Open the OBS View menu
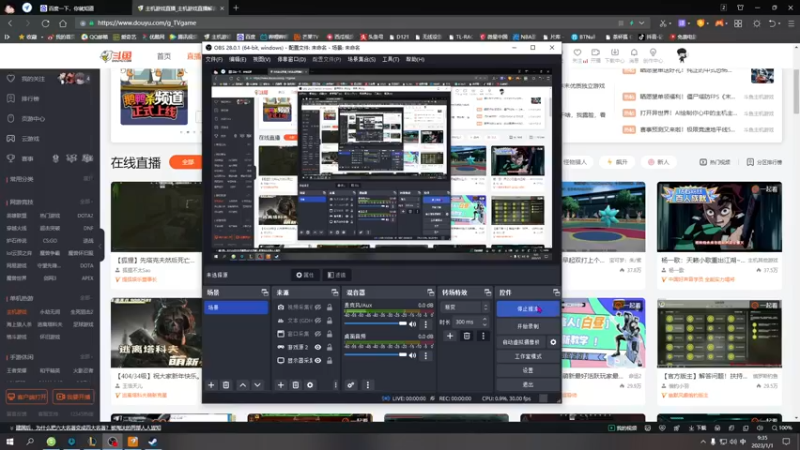The height and width of the screenshot is (450, 800). (x=261, y=59)
